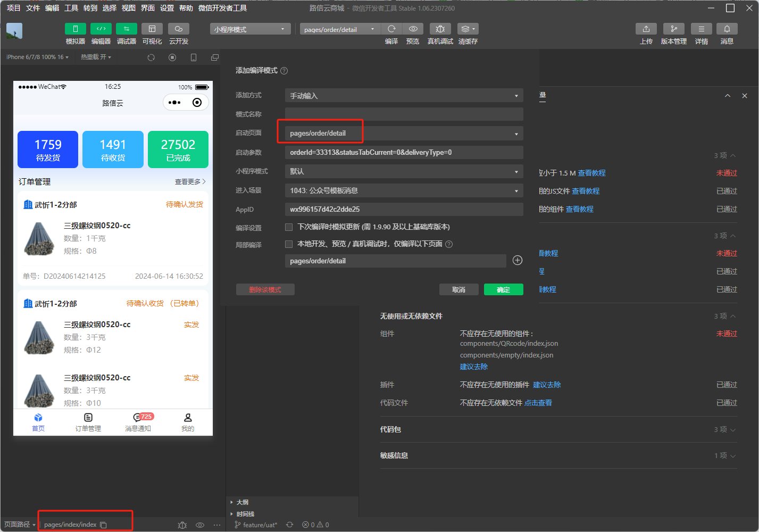Click the 确定 confirm button
The height and width of the screenshot is (532, 759).
point(504,289)
